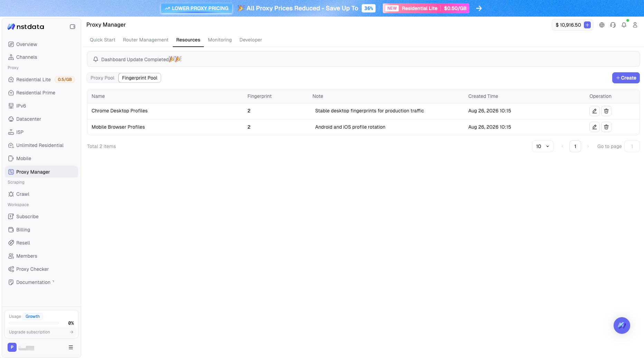This screenshot has height=358, width=644.
Task: Click the nstdata logo
Action: coord(26,27)
